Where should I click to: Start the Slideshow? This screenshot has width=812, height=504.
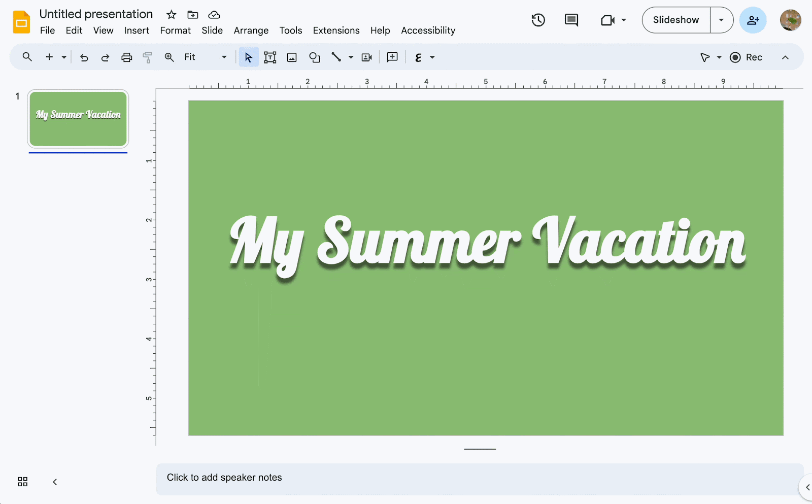[676, 20]
